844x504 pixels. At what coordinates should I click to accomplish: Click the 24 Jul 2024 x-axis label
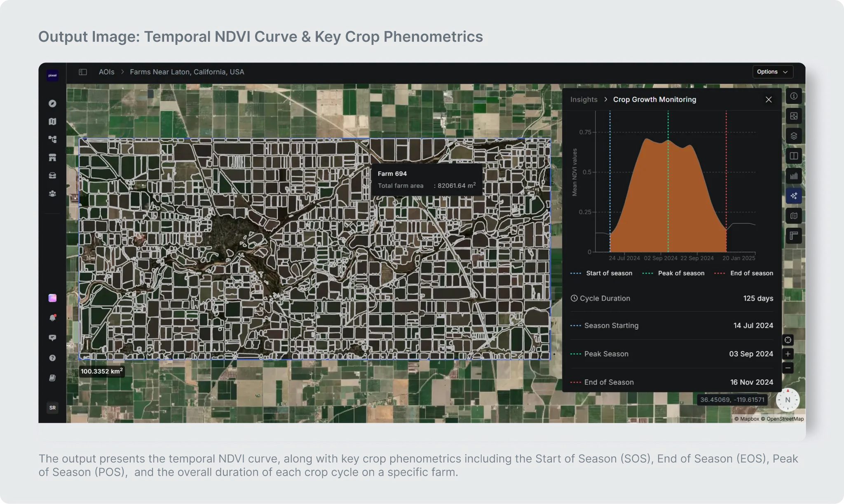(x=624, y=258)
